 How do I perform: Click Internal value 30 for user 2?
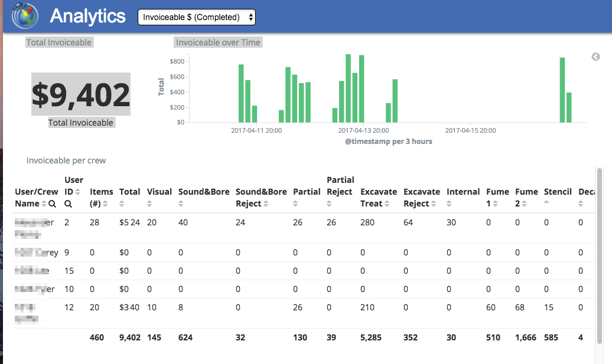(x=451, y=222)
